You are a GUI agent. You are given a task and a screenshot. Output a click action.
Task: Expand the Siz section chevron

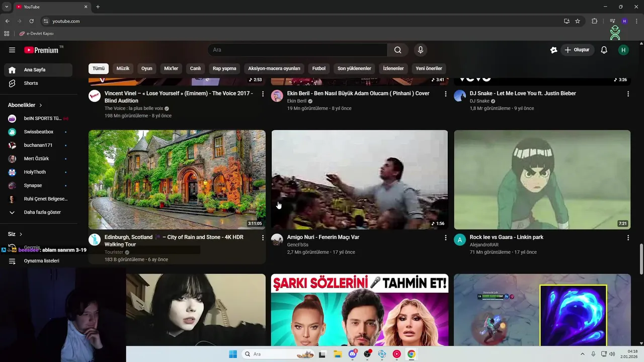click(x=21, y=234)
